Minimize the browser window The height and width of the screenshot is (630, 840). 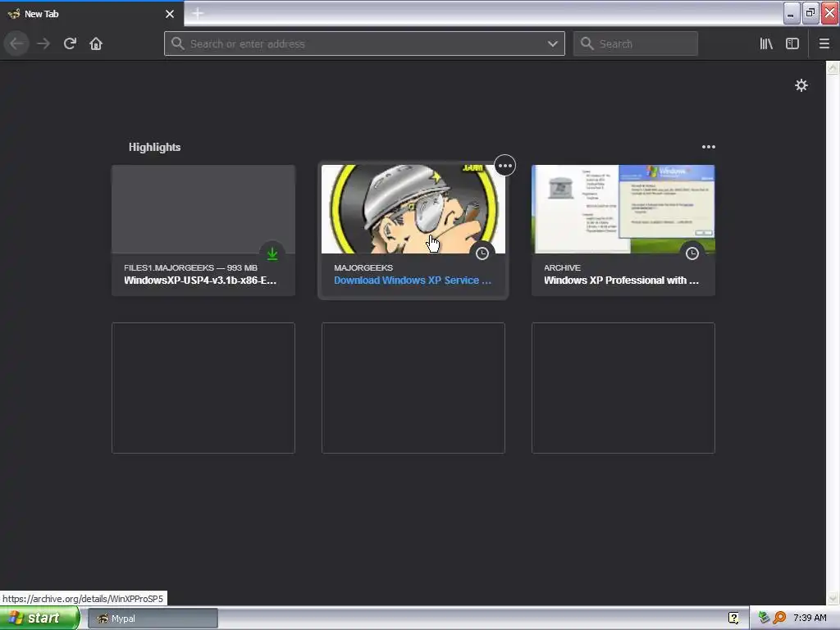pyautogui.click(x=791, y=13)
